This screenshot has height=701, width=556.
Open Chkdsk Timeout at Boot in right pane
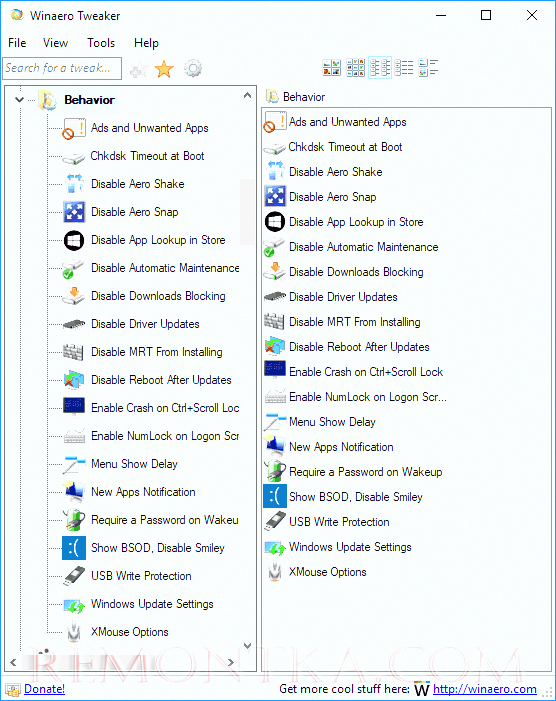tap(345, 147)
